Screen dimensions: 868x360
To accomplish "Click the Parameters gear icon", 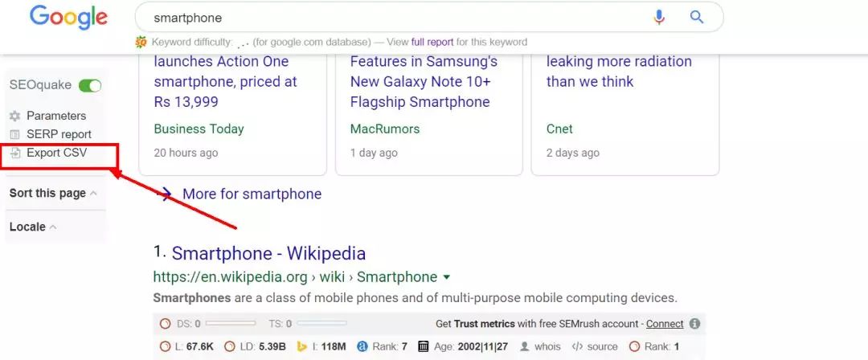I will (x=14, y=116).
